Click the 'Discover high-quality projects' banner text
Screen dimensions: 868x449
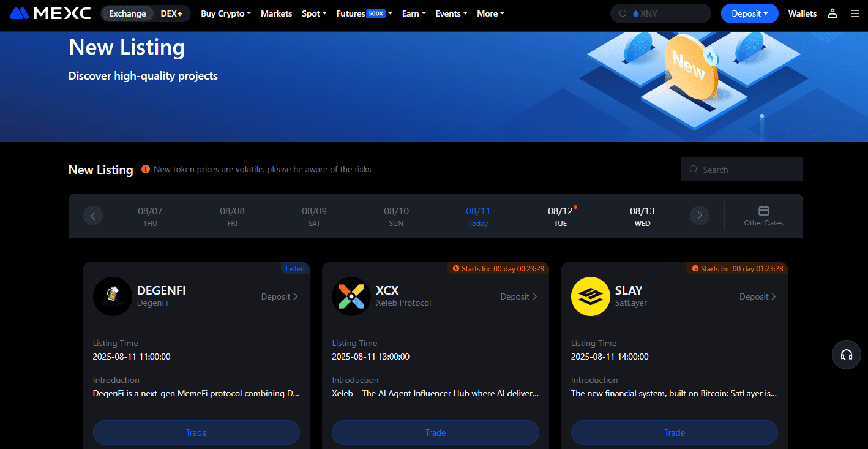pyautogui.click(x=143, y=76)
